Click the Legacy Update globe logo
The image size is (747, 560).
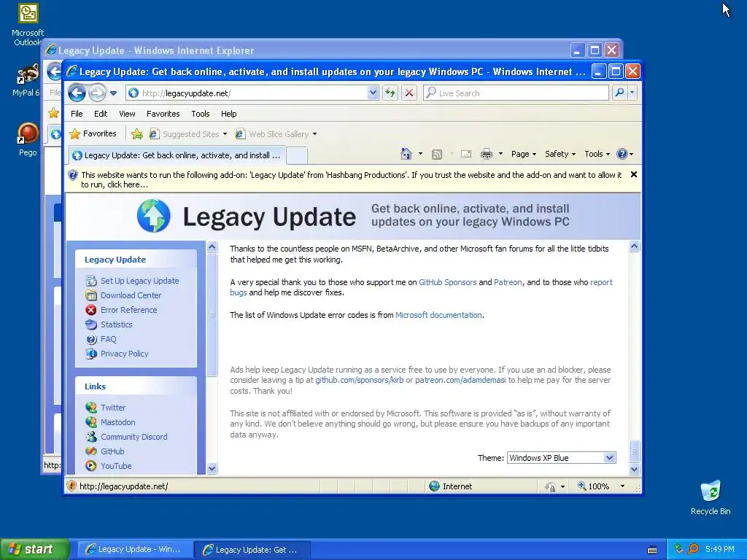[x=153, y=216]
